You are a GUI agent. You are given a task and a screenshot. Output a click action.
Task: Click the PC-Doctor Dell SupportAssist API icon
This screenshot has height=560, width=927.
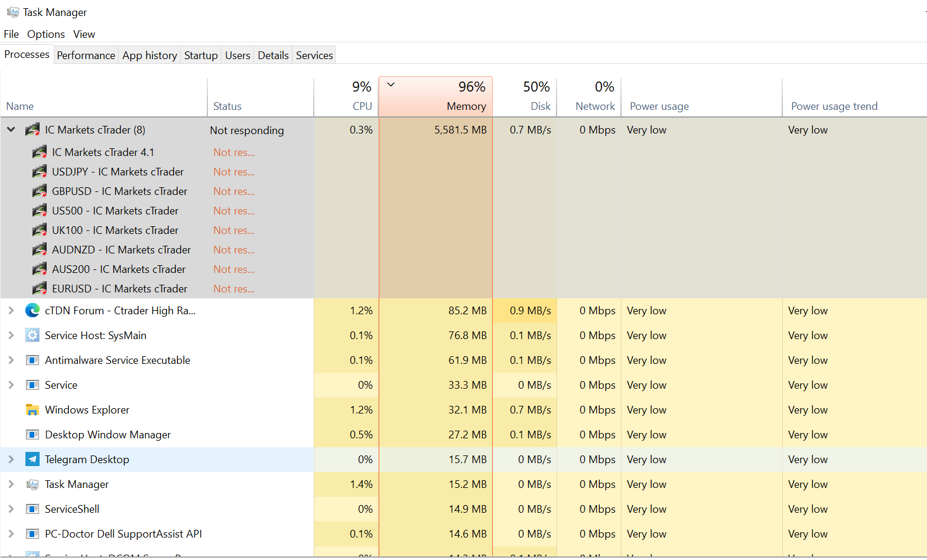32,534
